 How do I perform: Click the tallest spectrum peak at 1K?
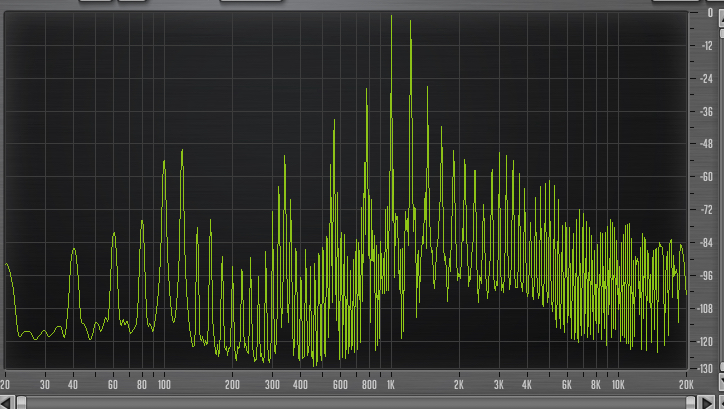(392, 18)
